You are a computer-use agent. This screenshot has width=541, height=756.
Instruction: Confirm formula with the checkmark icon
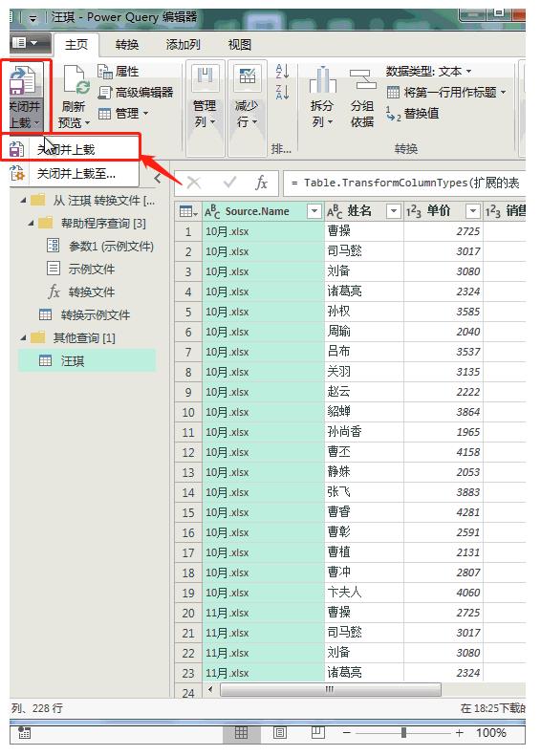pos(230,183)
